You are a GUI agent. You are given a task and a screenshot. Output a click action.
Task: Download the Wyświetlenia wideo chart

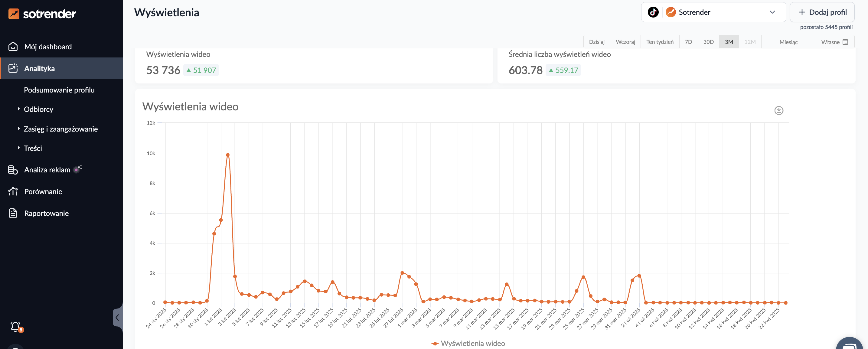(x=778, y=110)
